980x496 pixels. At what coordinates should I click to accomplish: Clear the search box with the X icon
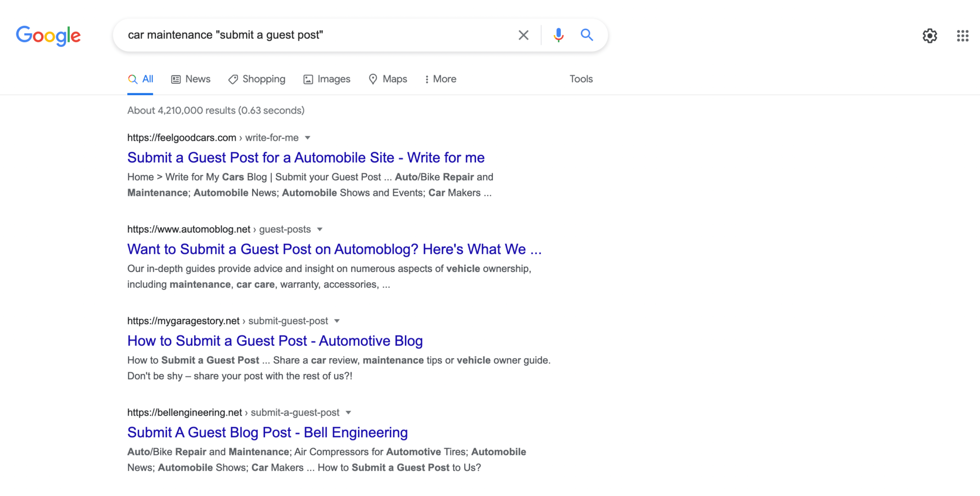pyautogui.click(x=523, y=35)
